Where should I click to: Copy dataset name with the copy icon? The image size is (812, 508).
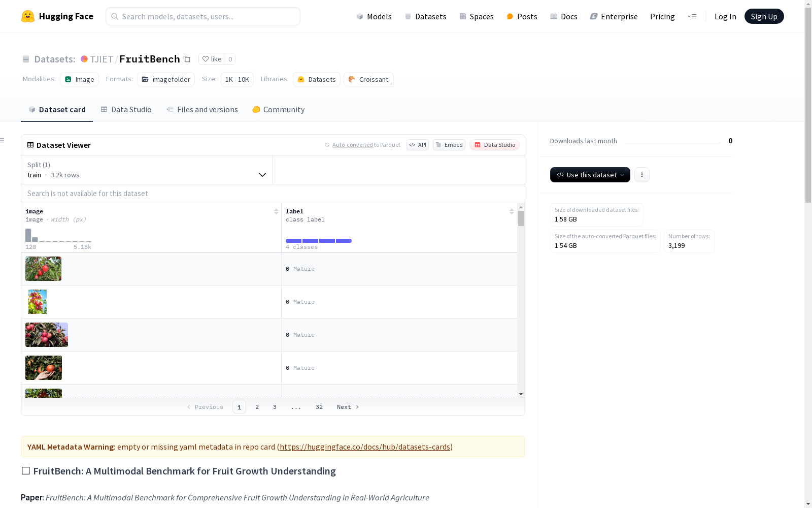click(187, 59)
